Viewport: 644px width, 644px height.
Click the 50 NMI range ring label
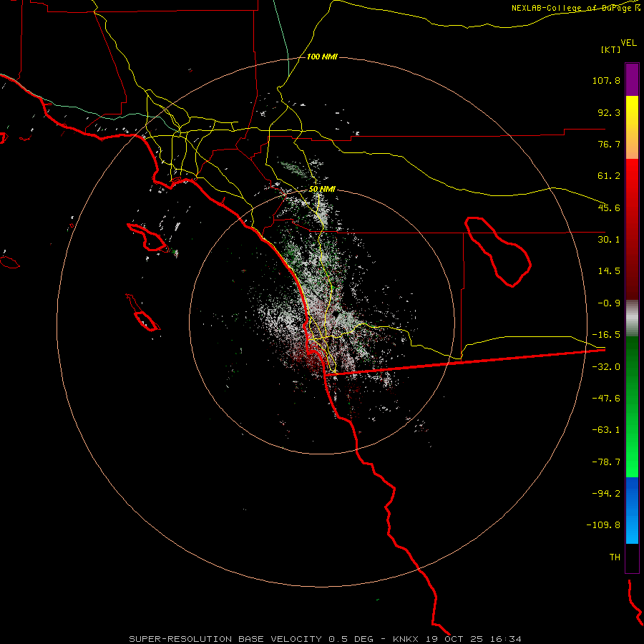(322, 190)
